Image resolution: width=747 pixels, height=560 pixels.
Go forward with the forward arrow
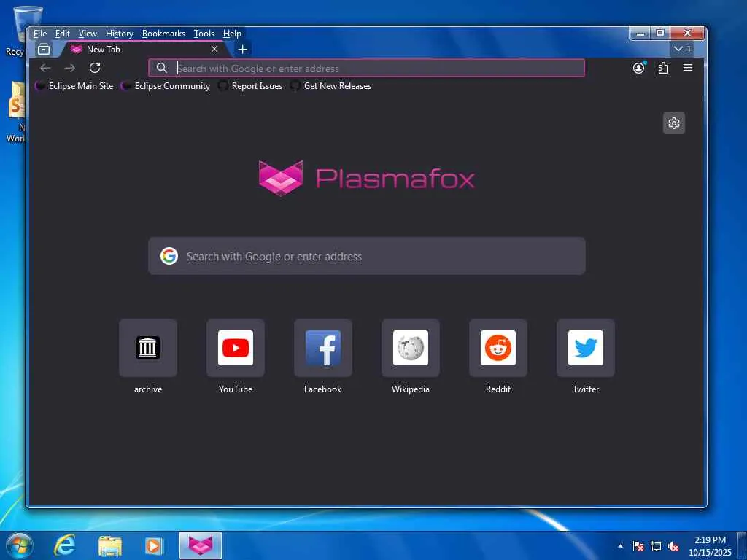tap(70, 68)
